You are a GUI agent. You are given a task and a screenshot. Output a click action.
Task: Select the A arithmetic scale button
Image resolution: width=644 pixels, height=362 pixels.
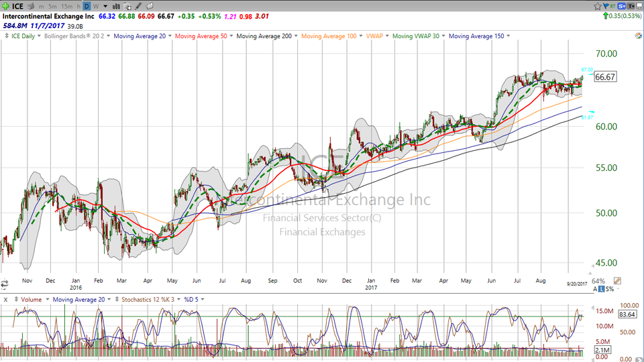[x=595, y=289]
